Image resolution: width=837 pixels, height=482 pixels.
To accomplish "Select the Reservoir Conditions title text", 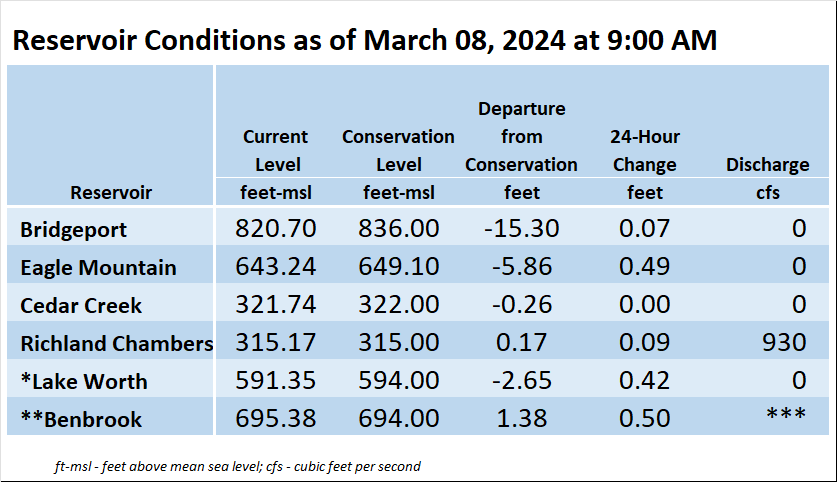I will [x=365, y=40].
